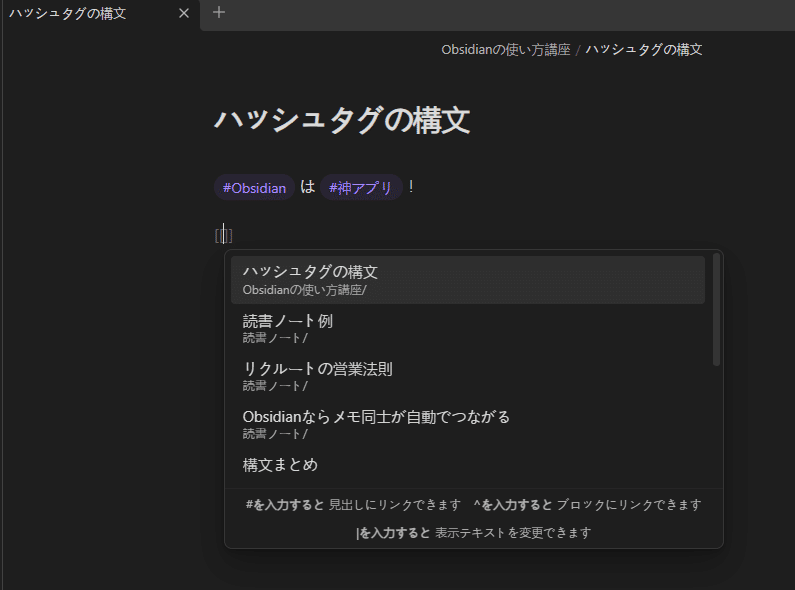The width and height of the screenshot is (795, 590).
Task: Click the Obsidianの使い方講座 breadcrumb
Action: click(x=505, y=50)
